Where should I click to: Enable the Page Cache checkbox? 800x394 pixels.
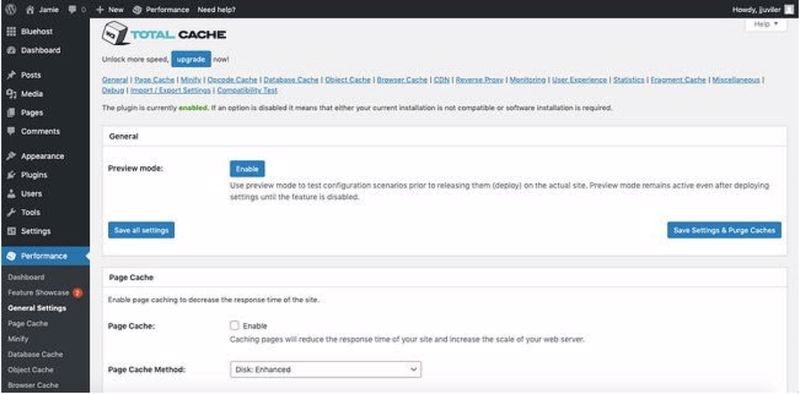click(234, 325)
